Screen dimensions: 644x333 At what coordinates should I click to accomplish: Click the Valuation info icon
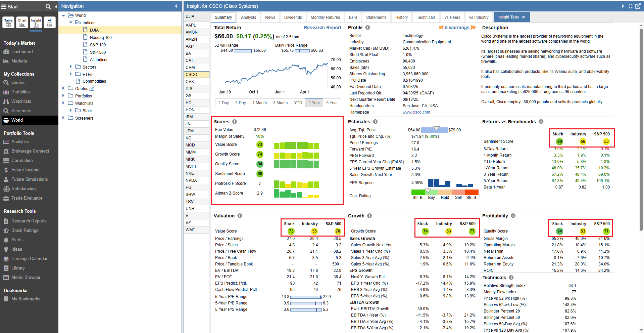click(x=240, y=216)
